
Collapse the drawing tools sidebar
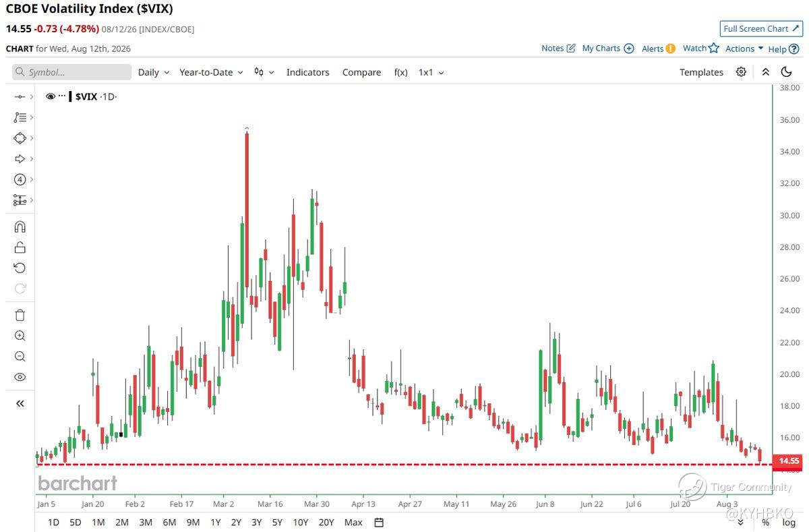(20, 403)
